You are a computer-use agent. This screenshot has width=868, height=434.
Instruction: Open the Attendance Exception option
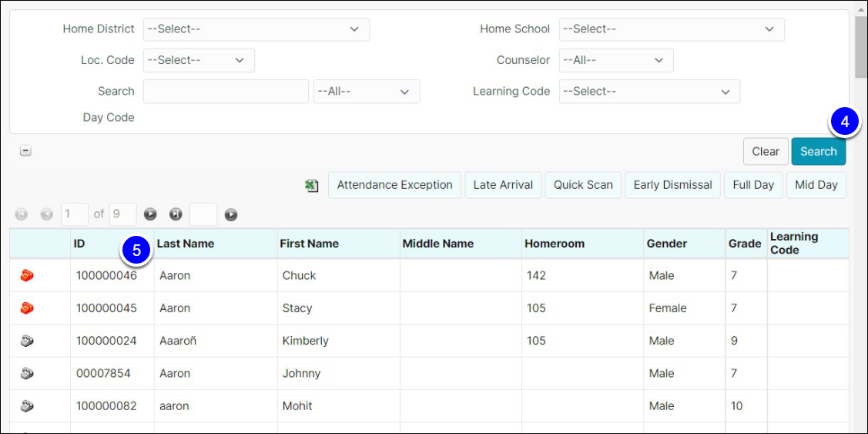[x=394, y=185]
